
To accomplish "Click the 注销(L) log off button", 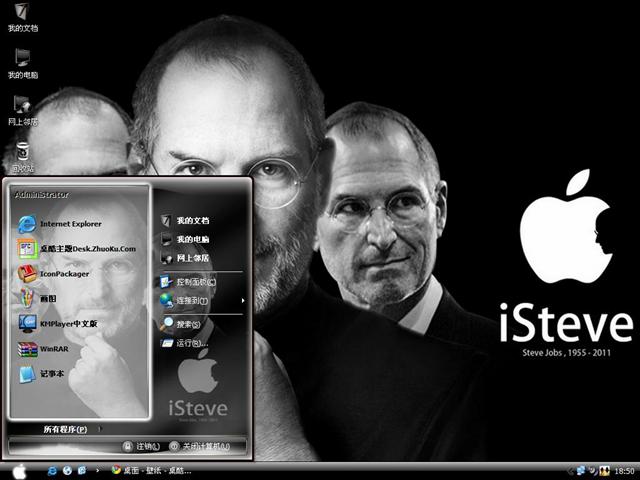I will pos(141,446).
